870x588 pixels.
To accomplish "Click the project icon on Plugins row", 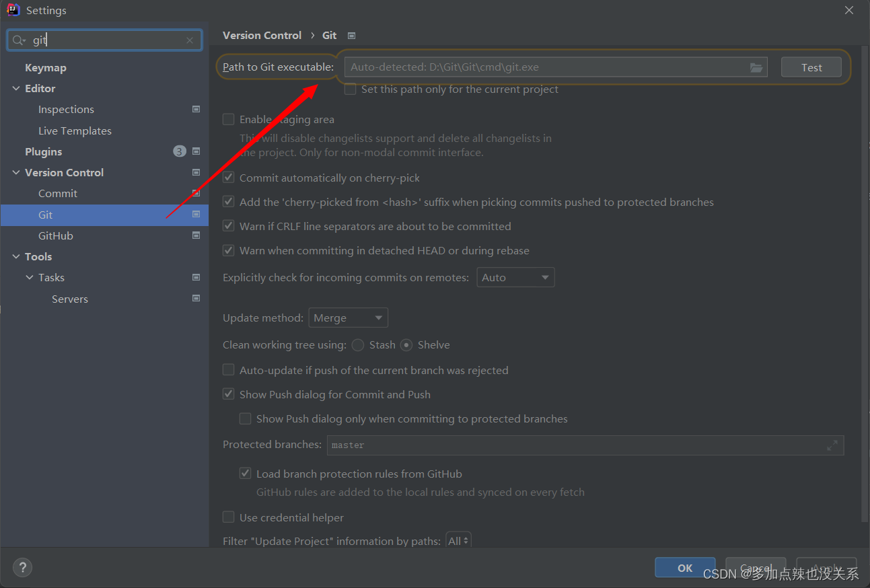I will click(x=196, y=151).
